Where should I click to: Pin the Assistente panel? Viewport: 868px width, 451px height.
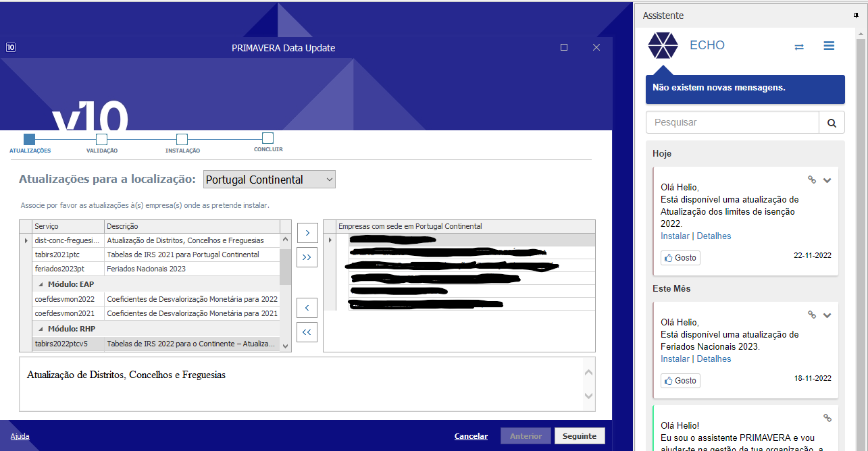coord(857,16)
